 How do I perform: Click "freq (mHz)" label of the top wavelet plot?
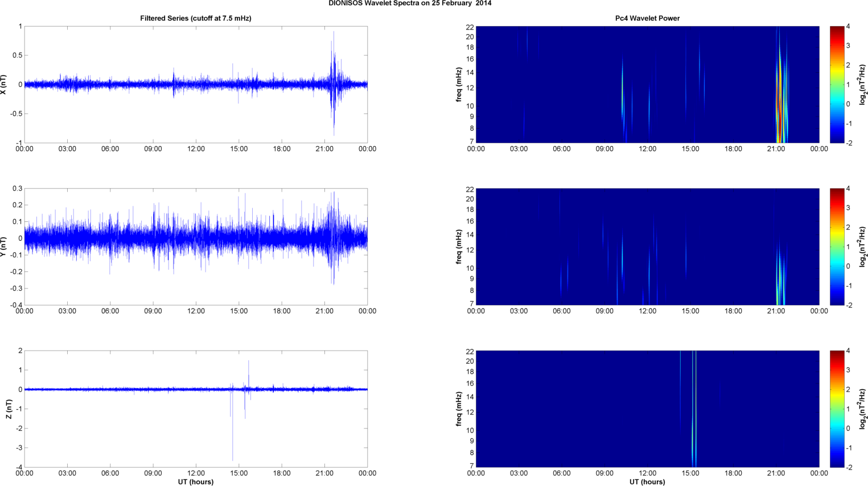coord(459,84)
